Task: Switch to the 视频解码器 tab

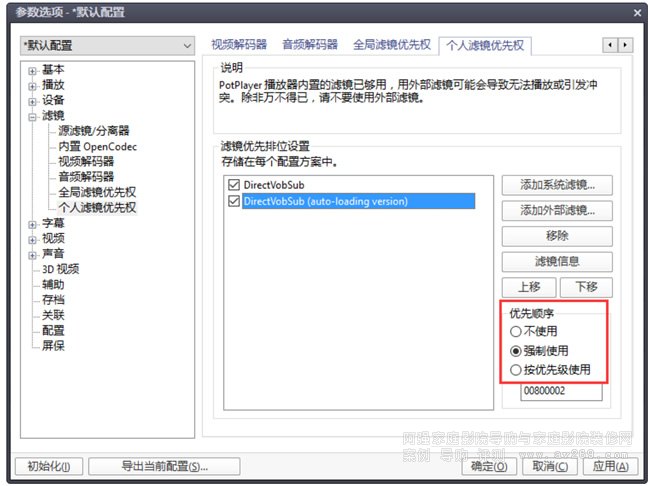Action: [239, 45]
